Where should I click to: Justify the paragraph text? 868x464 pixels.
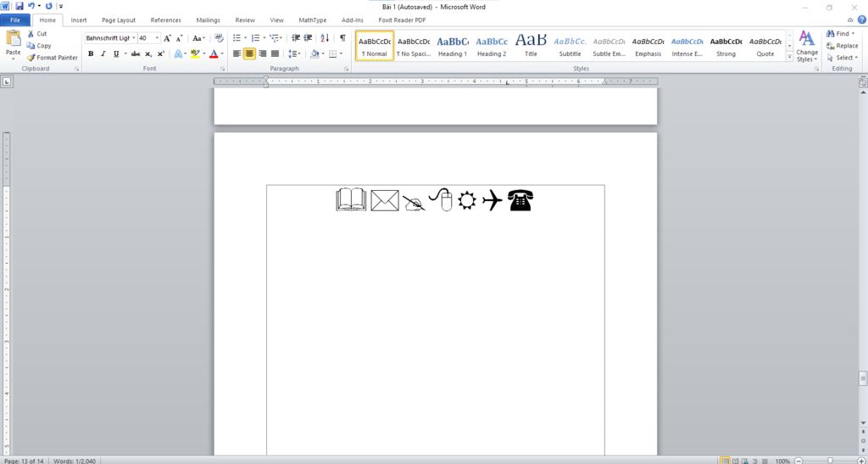pyautogui.click(x=275, y=53)
